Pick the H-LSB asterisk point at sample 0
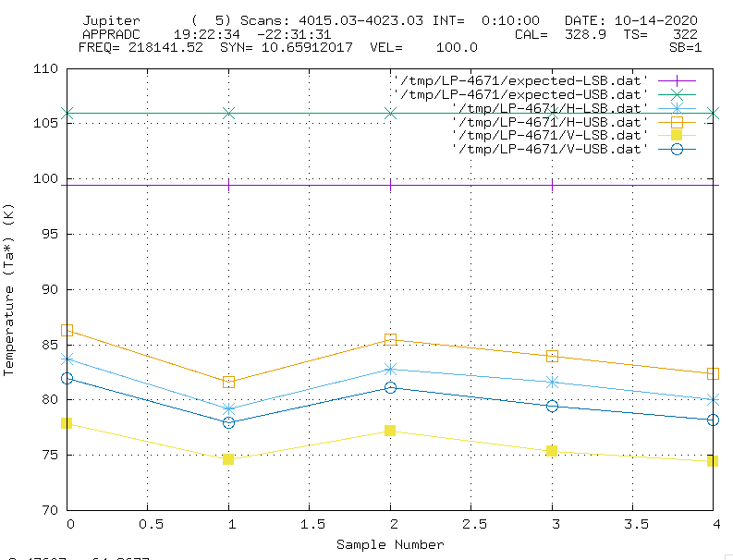This screenshot has width=733, height=560. tap(67, 359)
